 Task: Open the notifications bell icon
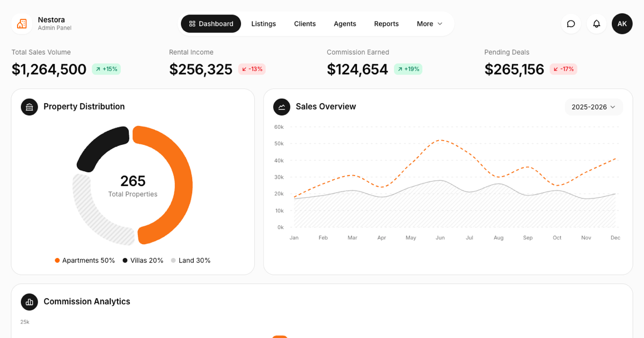pos(596,24)
